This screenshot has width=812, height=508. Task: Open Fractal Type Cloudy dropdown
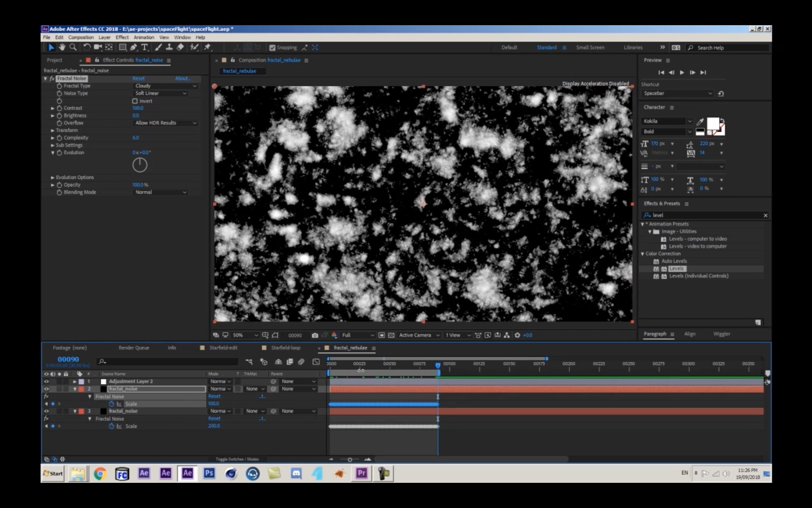166,86
